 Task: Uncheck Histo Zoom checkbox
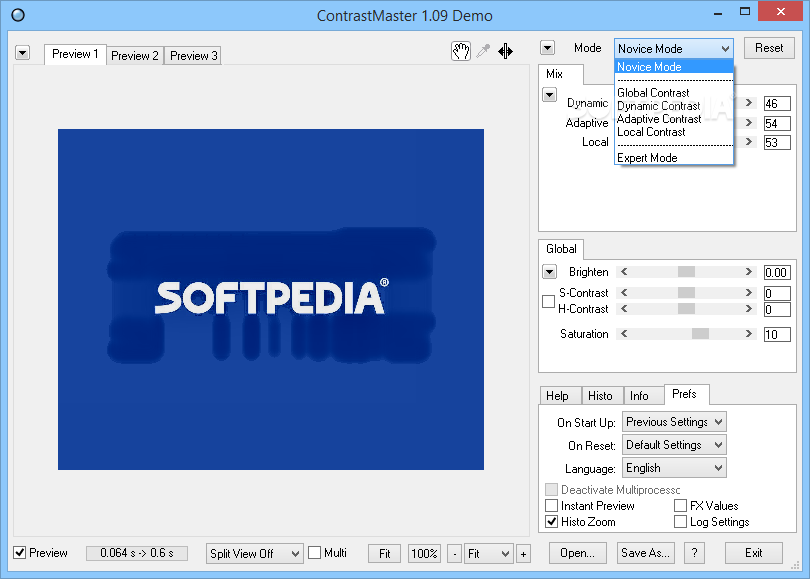click(x=552, y=522)
